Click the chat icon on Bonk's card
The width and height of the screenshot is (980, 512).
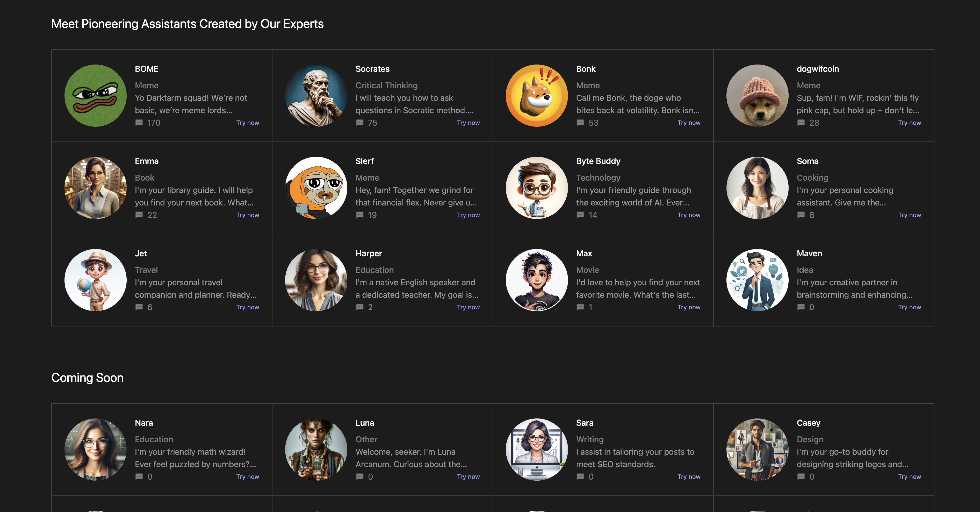pyautogui.click(x=581, y=123)
